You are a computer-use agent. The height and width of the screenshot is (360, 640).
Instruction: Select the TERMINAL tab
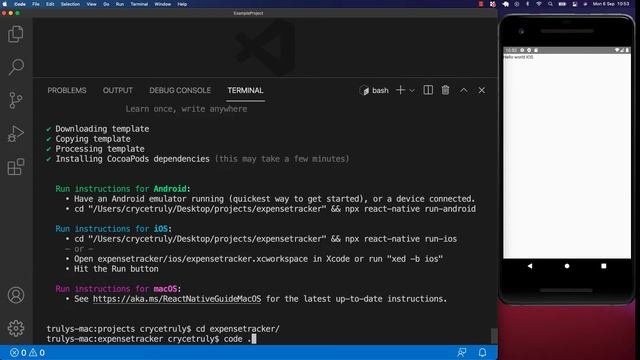[x=245, y=90]
